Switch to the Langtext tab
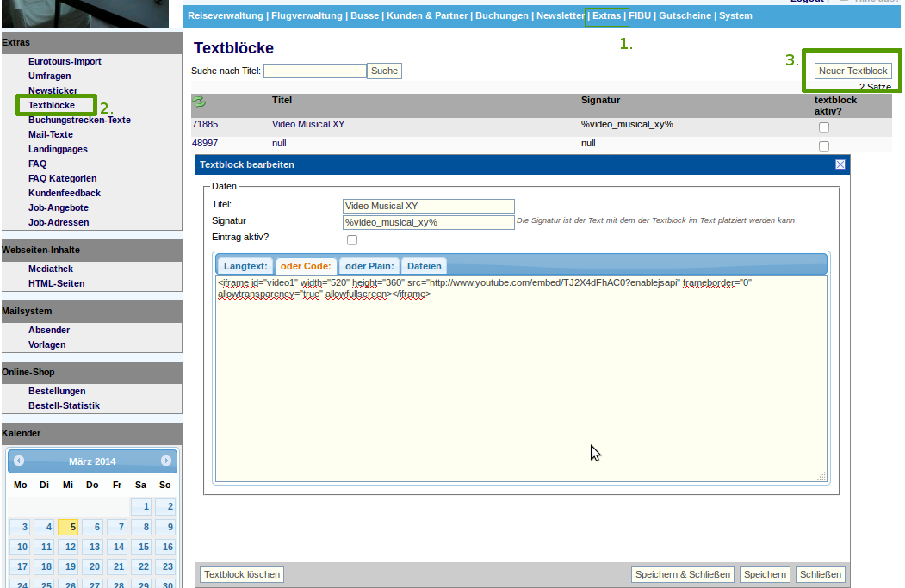The image size is (905, 588). [245, 266]
